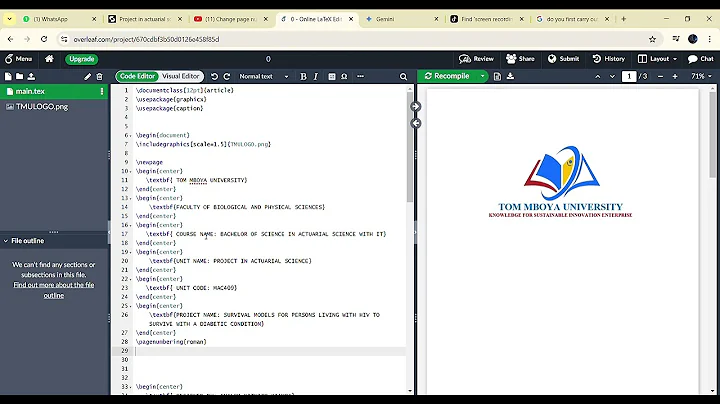Click line 28 \pagenumbering{roman} text

[171, 342]
